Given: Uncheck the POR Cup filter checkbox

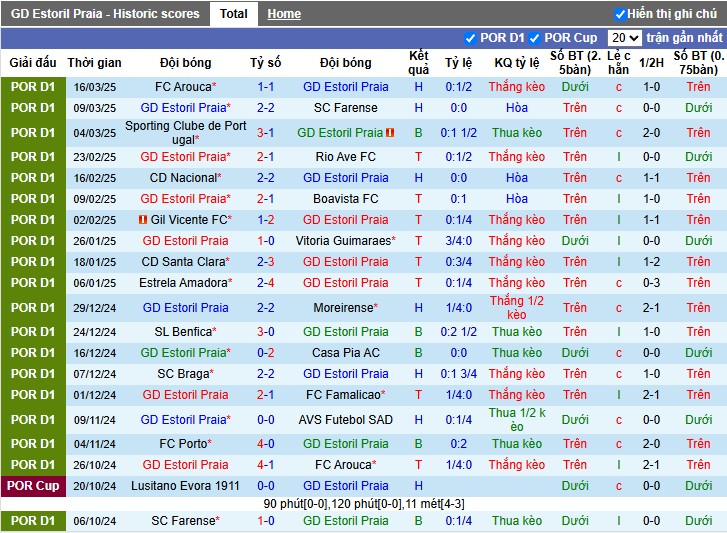Looking at the screenshot, I should [535, 38].
